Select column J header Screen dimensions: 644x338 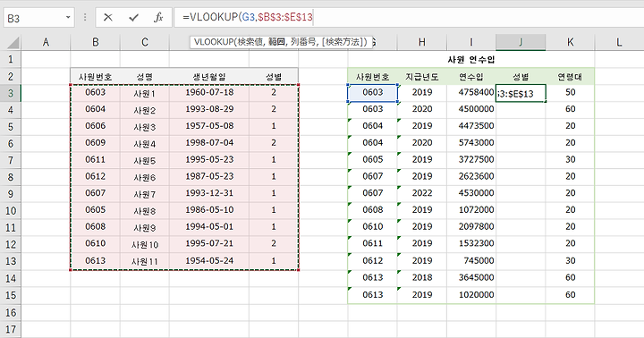pos(521,42)
